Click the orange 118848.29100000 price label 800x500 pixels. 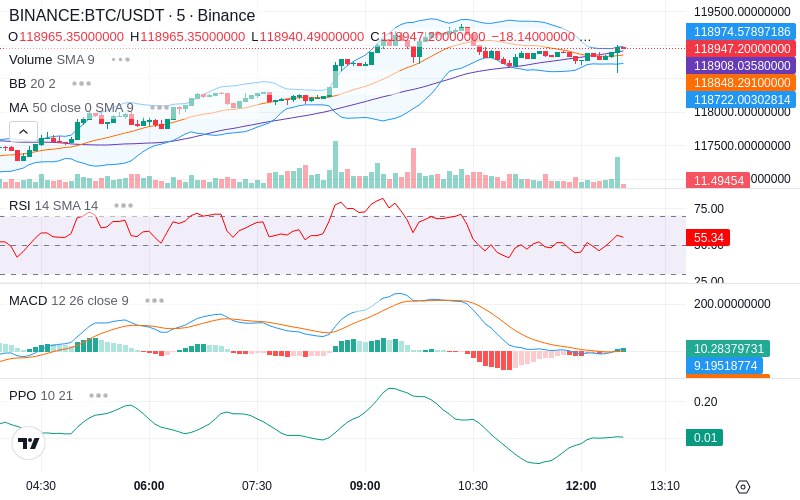coord(741,82)
